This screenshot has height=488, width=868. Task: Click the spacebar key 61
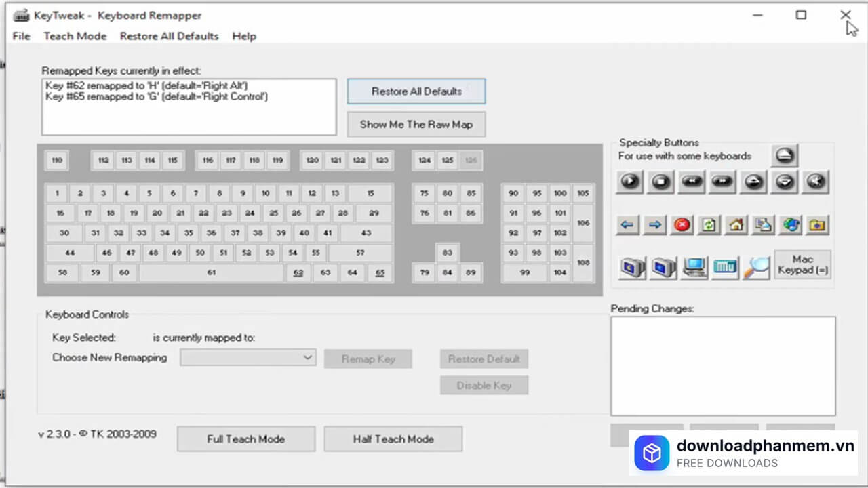pyautogui.click(x=212, y=272)
